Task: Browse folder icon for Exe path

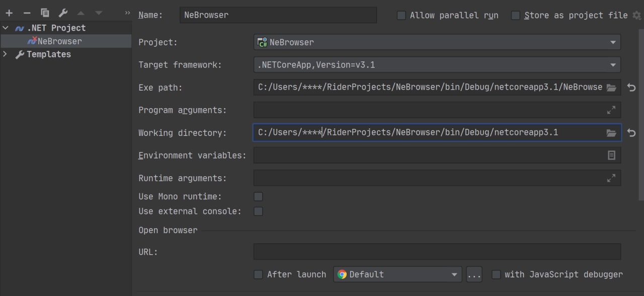Action: click(611, 88)
